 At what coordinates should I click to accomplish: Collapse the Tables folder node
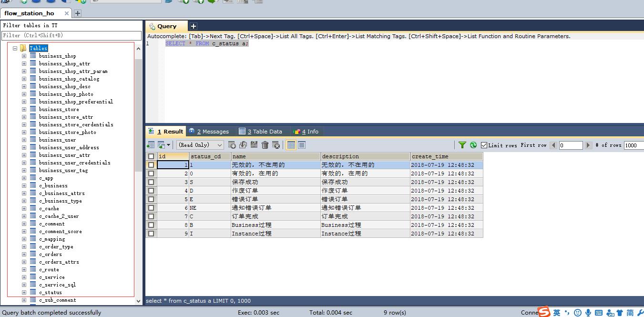15,48
